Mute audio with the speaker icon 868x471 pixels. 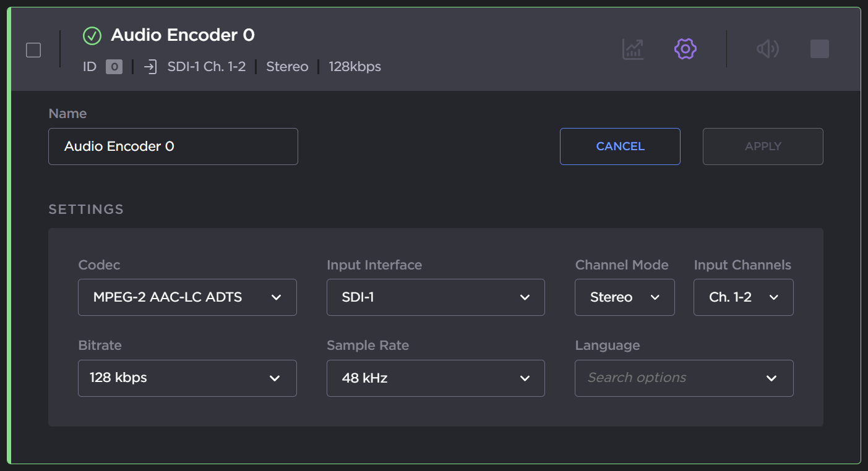point(767,49)
